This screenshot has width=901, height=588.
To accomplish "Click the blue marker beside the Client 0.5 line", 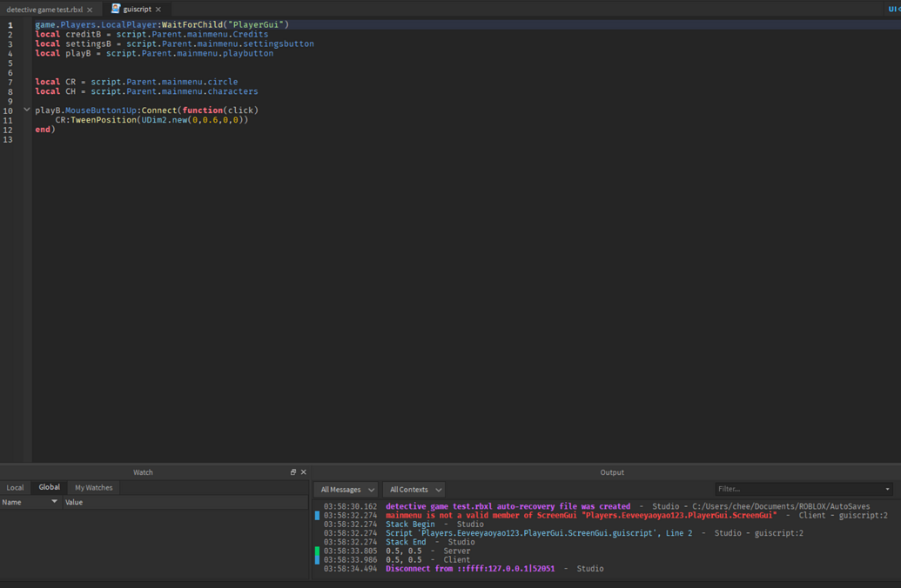I will pyautogui.click(x=316, y=559).
